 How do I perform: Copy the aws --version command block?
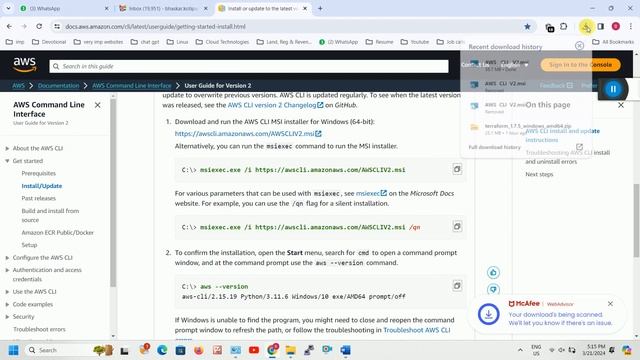pyautogui.click(x=457, y=286)
